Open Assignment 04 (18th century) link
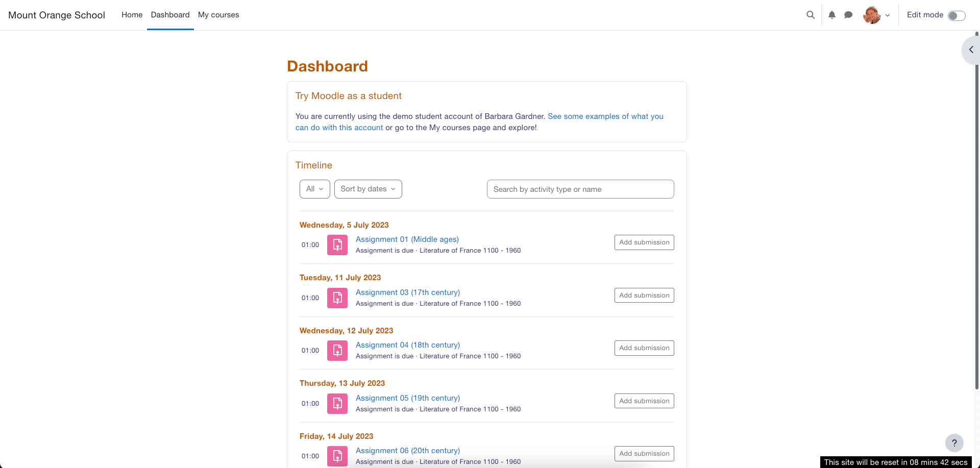Image resolution: width=980 pixels, height=468 pixels. pos(408,345)
